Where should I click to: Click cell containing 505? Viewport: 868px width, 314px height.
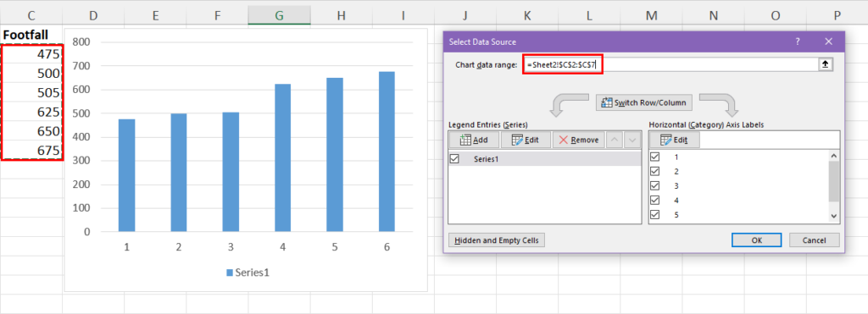(x=32, y=93)
